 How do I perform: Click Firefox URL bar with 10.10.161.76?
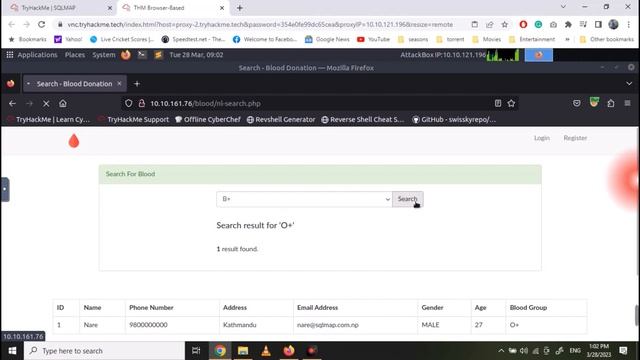coord(319,104)
